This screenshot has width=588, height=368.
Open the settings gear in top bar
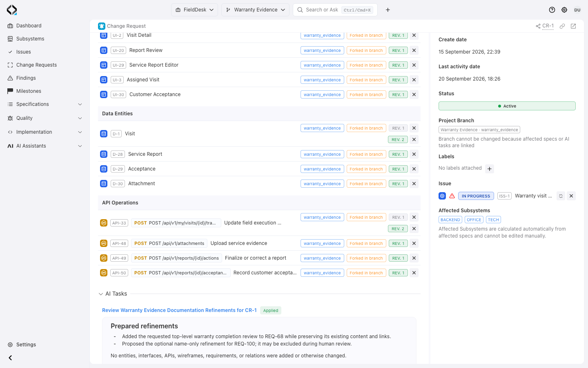coord(564,10)
